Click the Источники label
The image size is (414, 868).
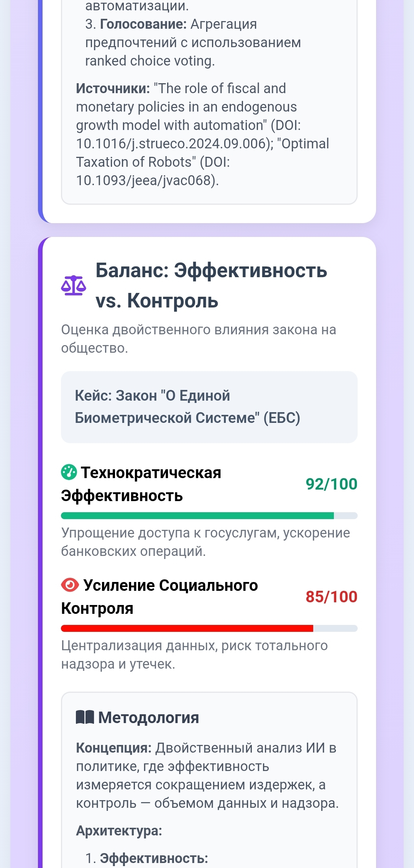pyautogui.click(x=113, y=89)
